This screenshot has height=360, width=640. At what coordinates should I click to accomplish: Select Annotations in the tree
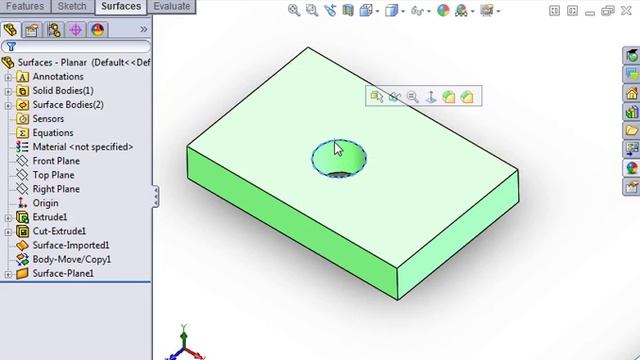[58, 77]
